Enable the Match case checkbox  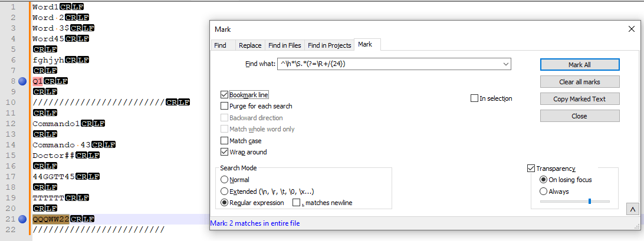pos(224,141)
